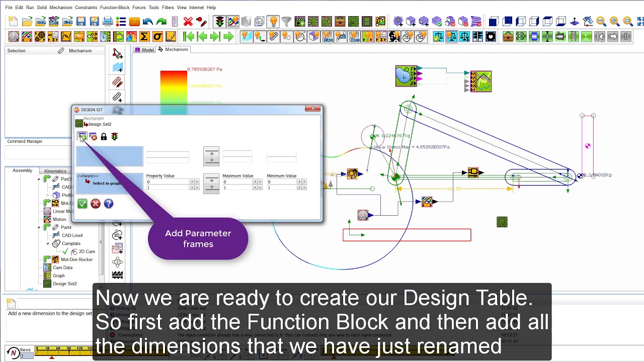Click the Maximum Value first input field

click(x=237, y=182)
